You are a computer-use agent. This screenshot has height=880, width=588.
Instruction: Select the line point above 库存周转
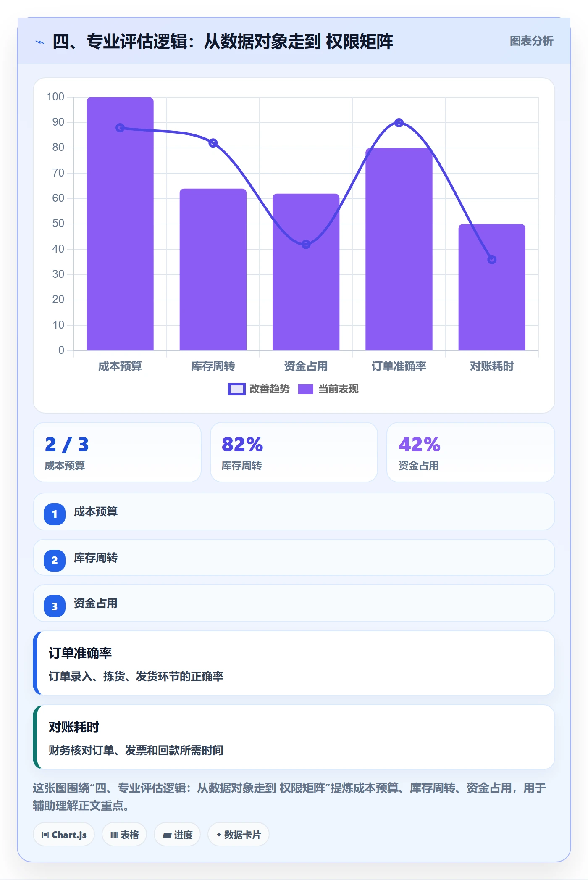coord(213,143)
